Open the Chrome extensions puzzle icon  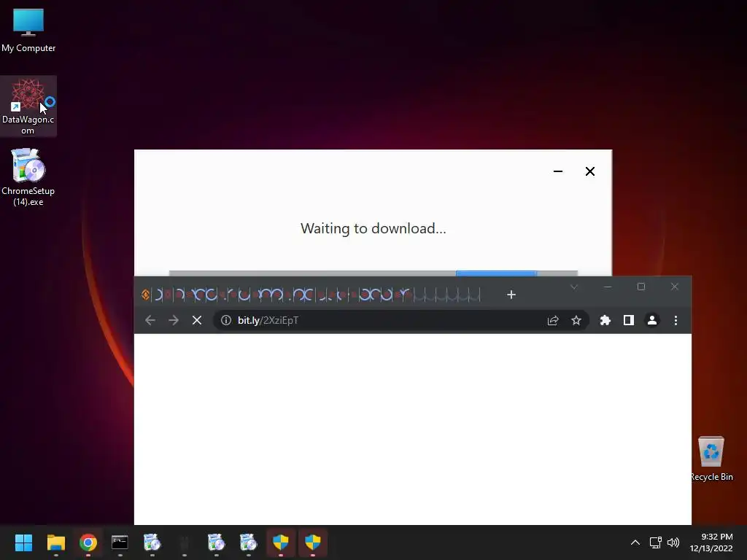[x=605, y=321]
